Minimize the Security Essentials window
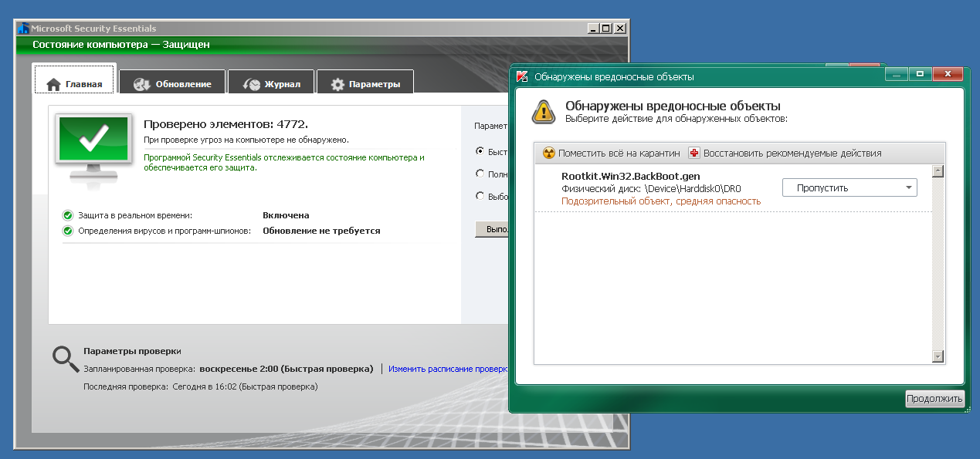This screenshot has width=980, height=459. [592, 29]
